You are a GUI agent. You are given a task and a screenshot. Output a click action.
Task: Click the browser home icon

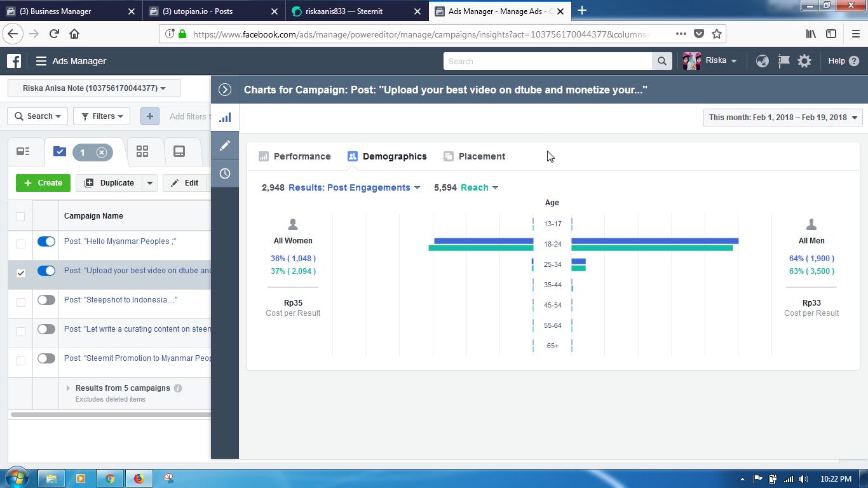pyautogui.click(x=74, y=34)
